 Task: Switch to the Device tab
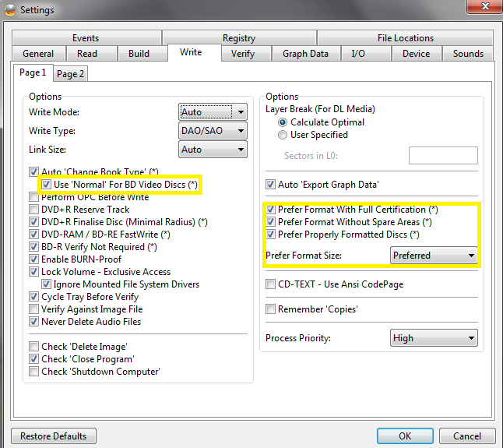tap(416, 53)
